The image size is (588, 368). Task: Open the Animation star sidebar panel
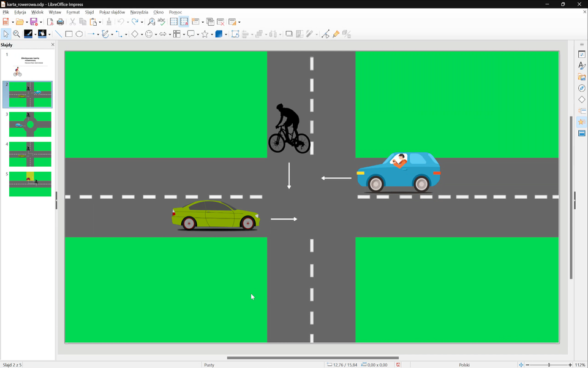pos(582,122)
